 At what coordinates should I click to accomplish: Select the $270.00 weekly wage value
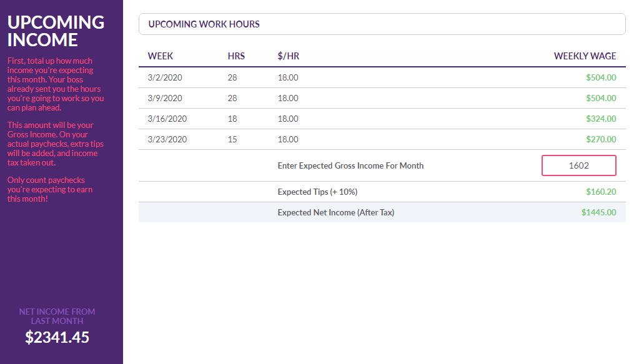tap(602, 139)
